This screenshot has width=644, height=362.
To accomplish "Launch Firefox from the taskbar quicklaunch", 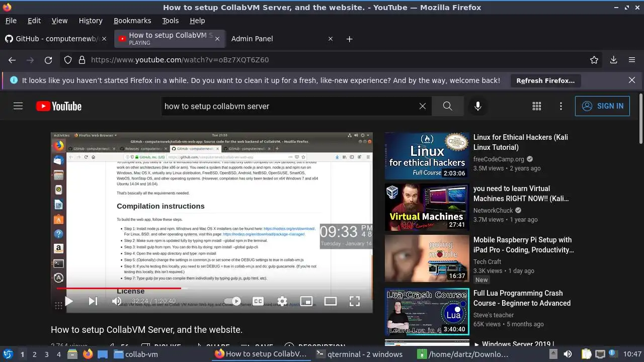I will point(88,354).
